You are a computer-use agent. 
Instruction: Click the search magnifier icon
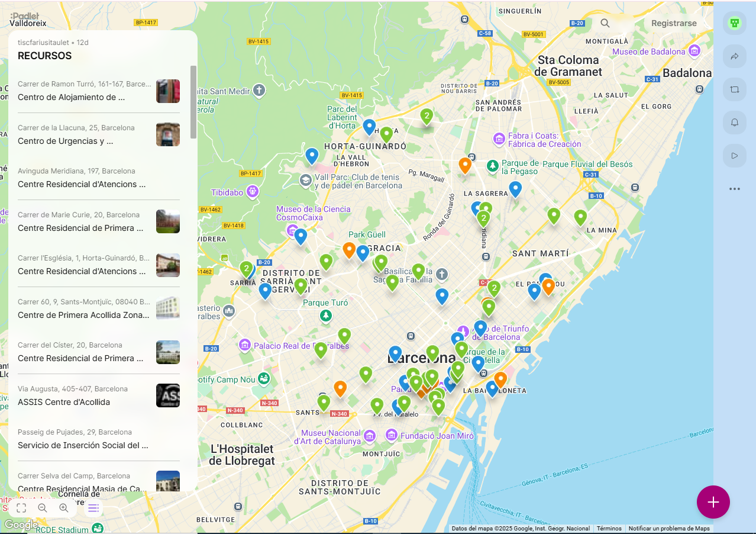pos(605,23)
